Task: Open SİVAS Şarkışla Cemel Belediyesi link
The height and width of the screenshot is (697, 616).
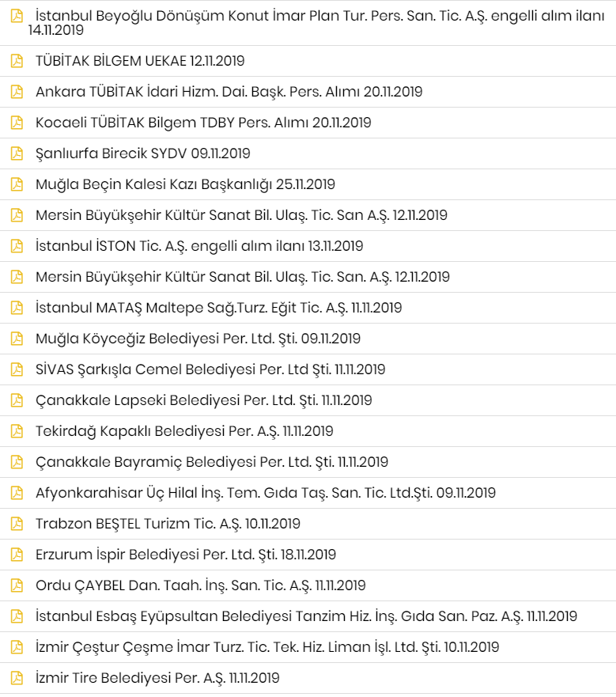Action: pos(210,369)
